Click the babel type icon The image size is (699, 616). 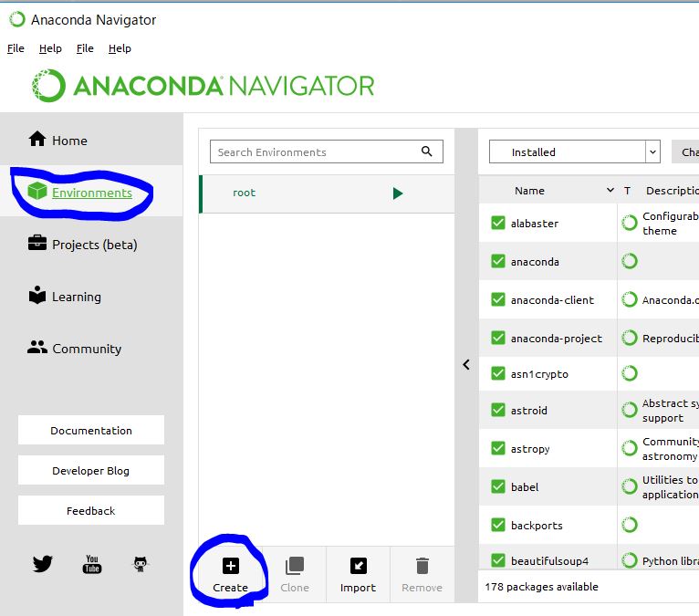[630, 486]
